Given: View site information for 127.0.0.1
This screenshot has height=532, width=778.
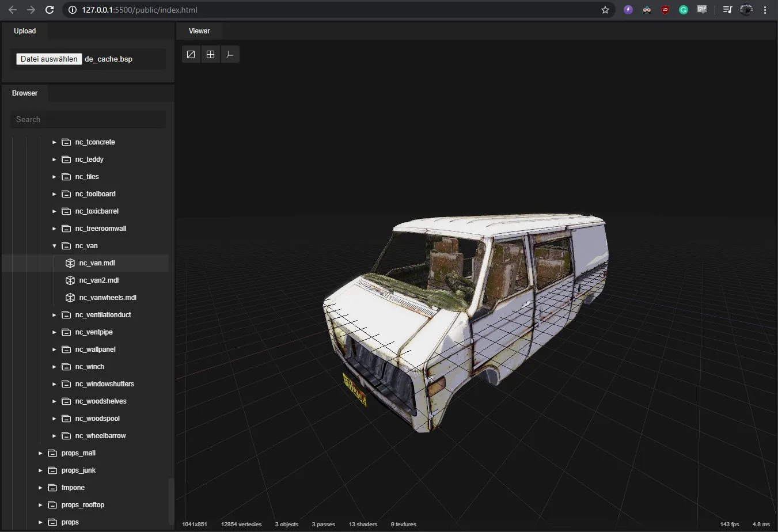Looking at the screenshot, I should click(x=72, y=10).
